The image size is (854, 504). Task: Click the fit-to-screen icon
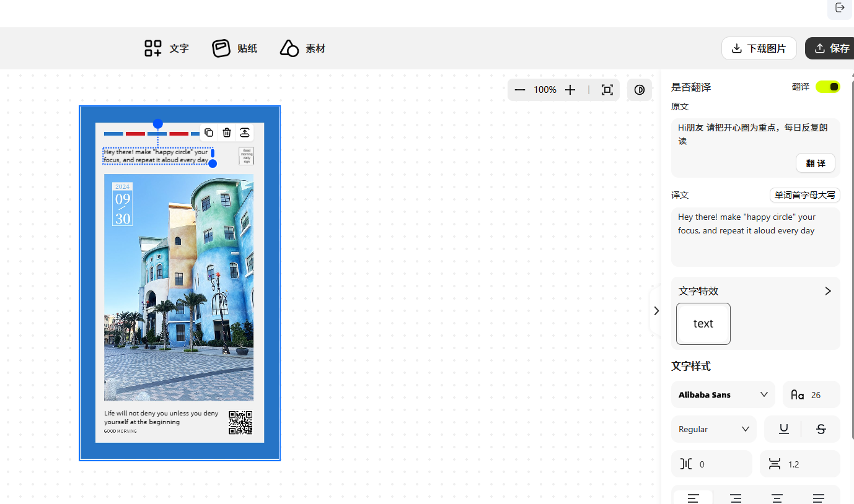pyautogui.click(x=607, y=90)
